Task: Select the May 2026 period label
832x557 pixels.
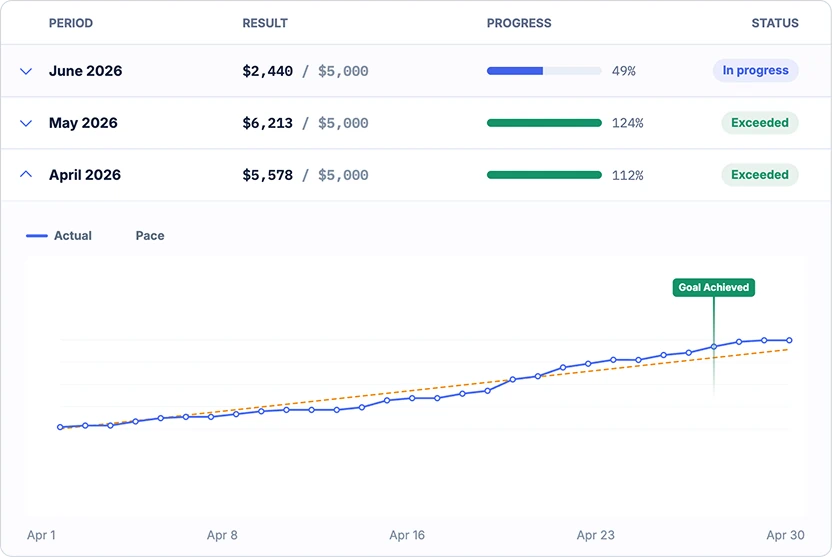Action: point(83,123)
